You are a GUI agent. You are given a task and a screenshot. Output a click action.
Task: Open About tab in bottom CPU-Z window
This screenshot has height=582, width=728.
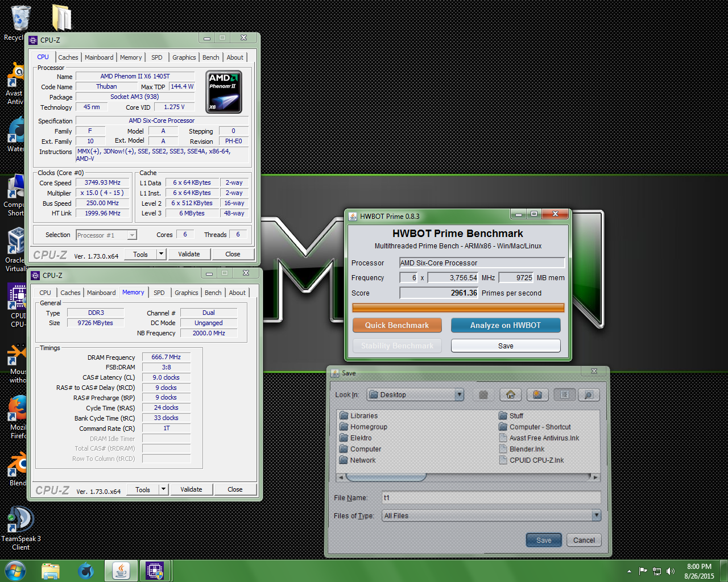[237, 293]
